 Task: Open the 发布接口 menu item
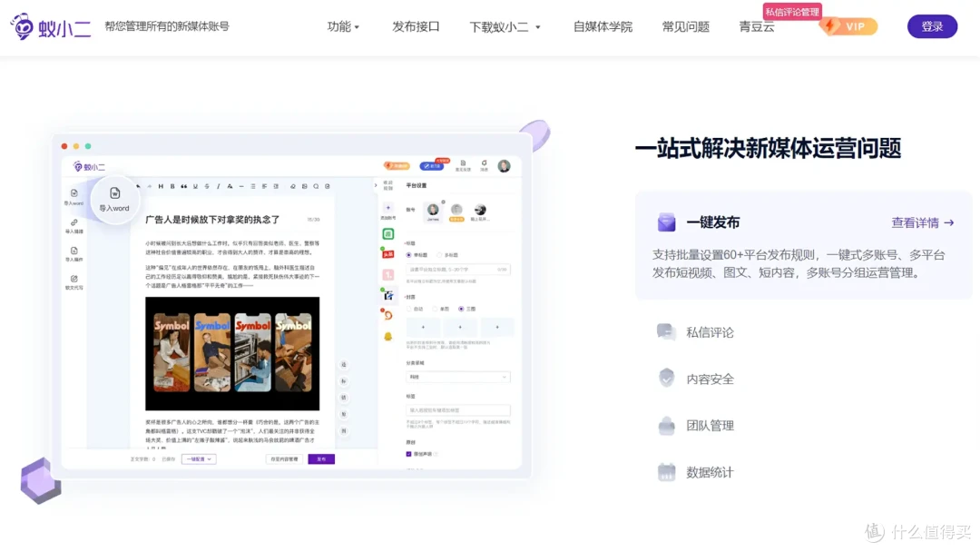click(416, 27)
